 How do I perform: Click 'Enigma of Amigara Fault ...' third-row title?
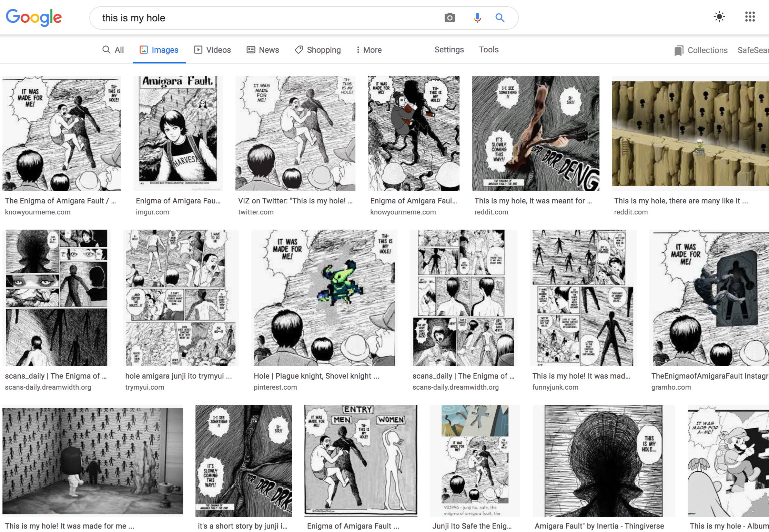pyautogui.click(x=353, y=526)
